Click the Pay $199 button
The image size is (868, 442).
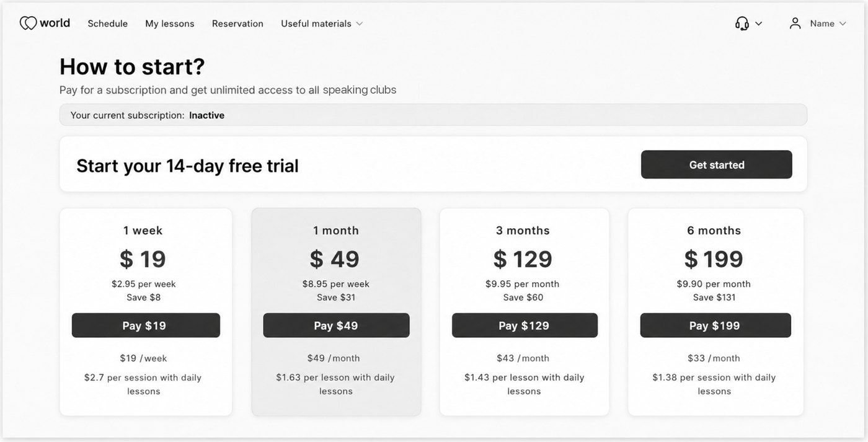[x=715, y=325]
